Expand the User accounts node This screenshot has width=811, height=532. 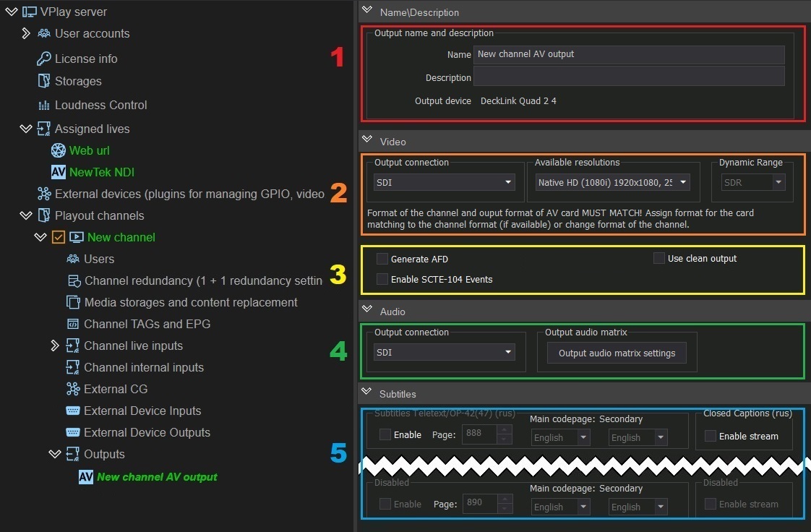(26, 33)
